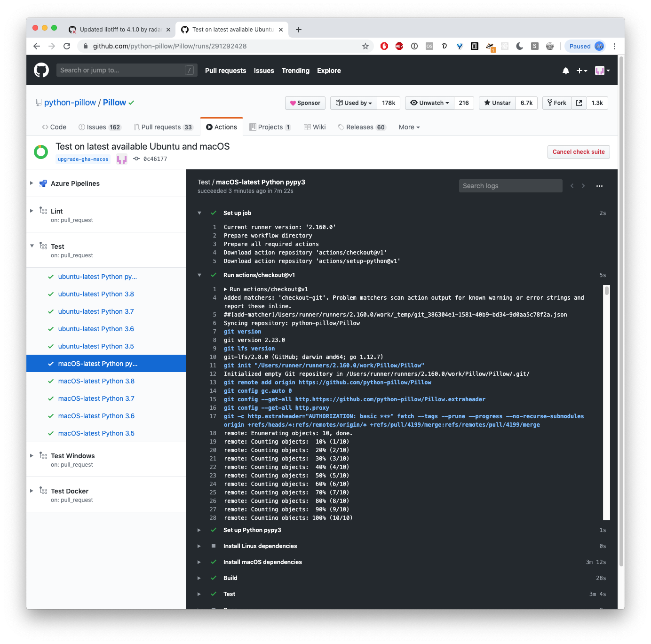This screenshot has width=651, height=644.
Task: Open the Used by dropdown
Action: [354, 103]
